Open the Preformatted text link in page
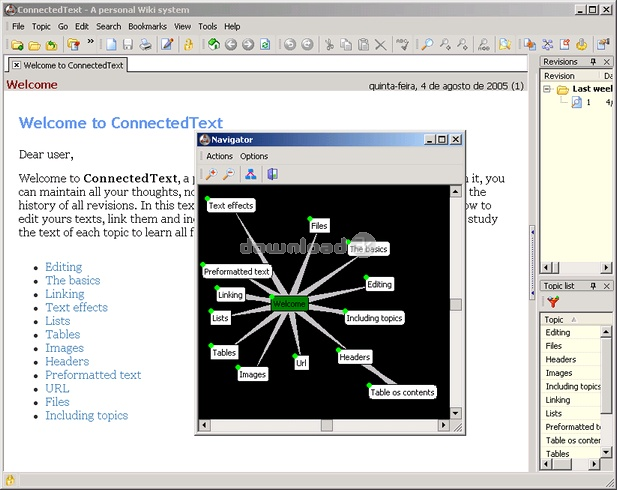617x490 pixels. 93,375
